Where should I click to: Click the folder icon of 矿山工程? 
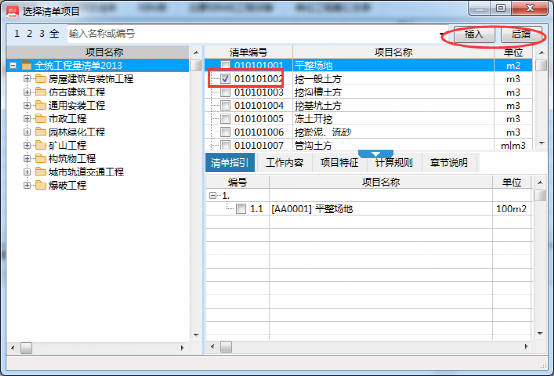click(41, 145)
